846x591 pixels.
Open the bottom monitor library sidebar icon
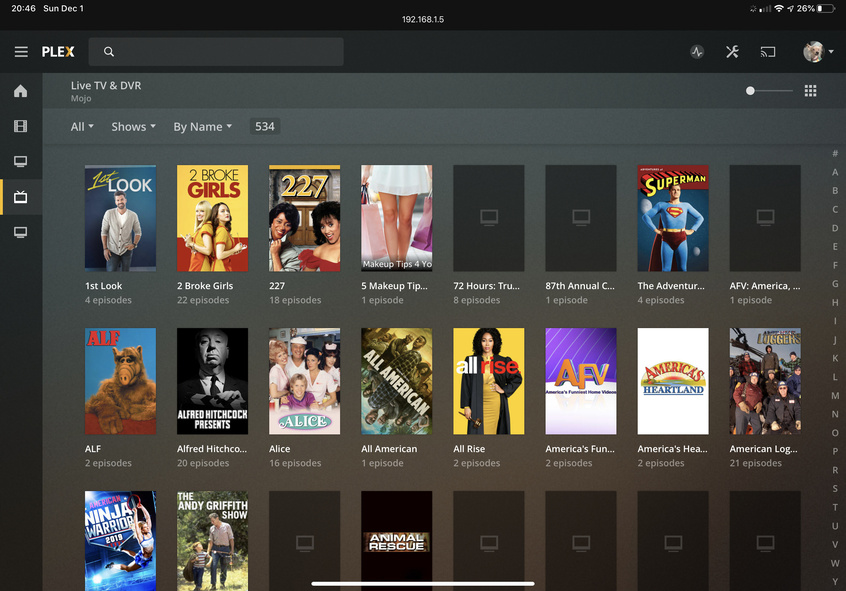point(21,232)
